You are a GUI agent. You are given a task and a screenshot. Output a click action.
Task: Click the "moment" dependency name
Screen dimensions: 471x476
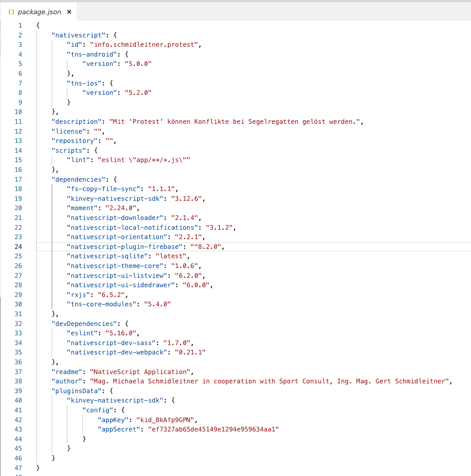82,208
